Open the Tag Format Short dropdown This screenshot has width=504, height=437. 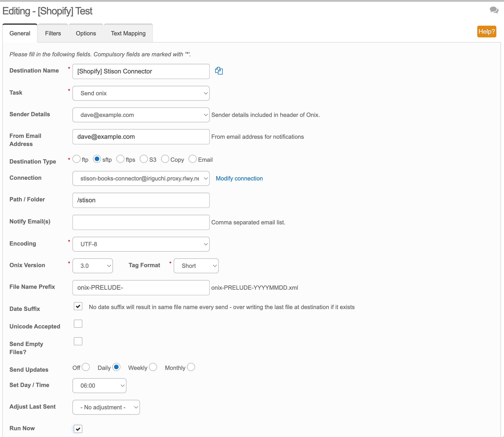click(x=196, y=266)
